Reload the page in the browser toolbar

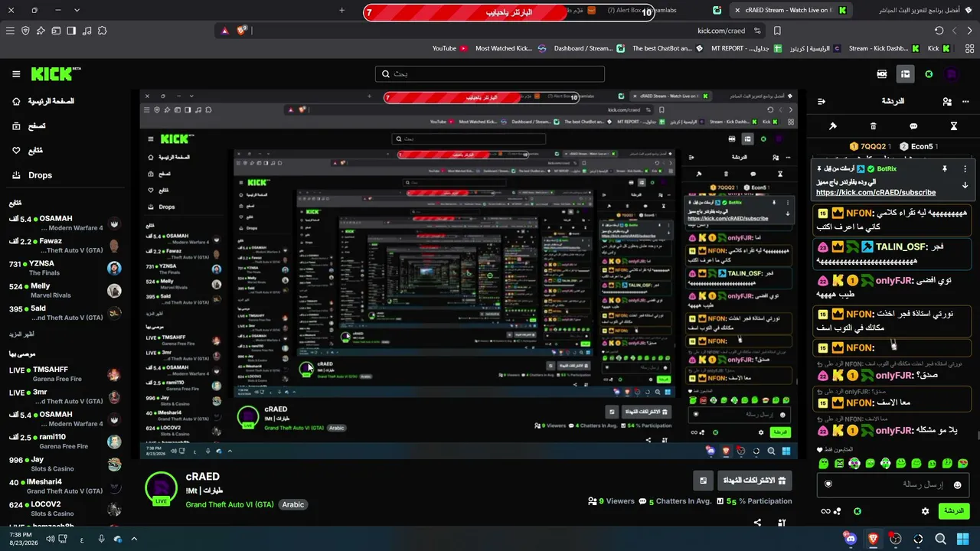point(939,31)
